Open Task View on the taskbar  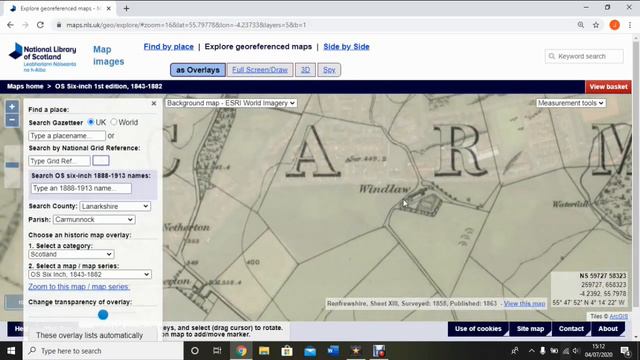pyautogui.click(x=217, y=351)
